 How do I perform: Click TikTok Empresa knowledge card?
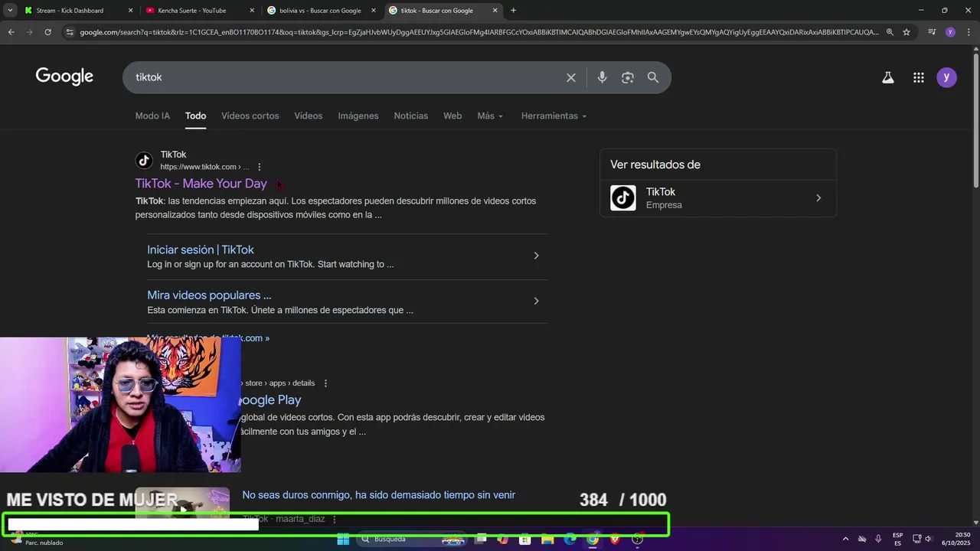718,198
